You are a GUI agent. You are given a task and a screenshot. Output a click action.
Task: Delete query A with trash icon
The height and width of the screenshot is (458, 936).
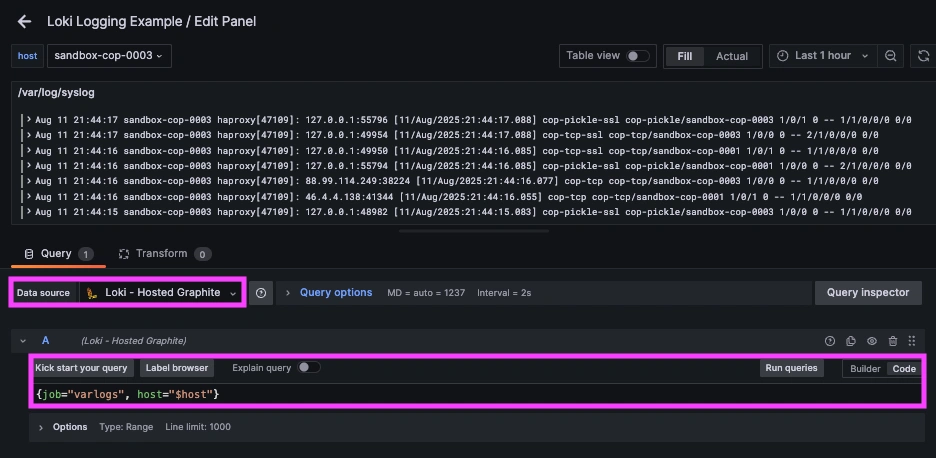tap(892, 341)
